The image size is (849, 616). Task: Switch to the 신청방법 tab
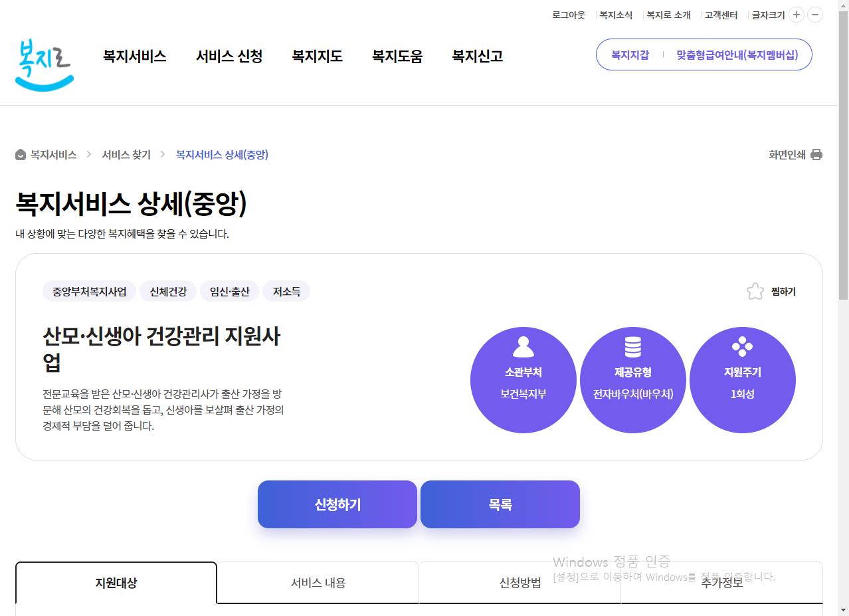click(x=520, y=583)
